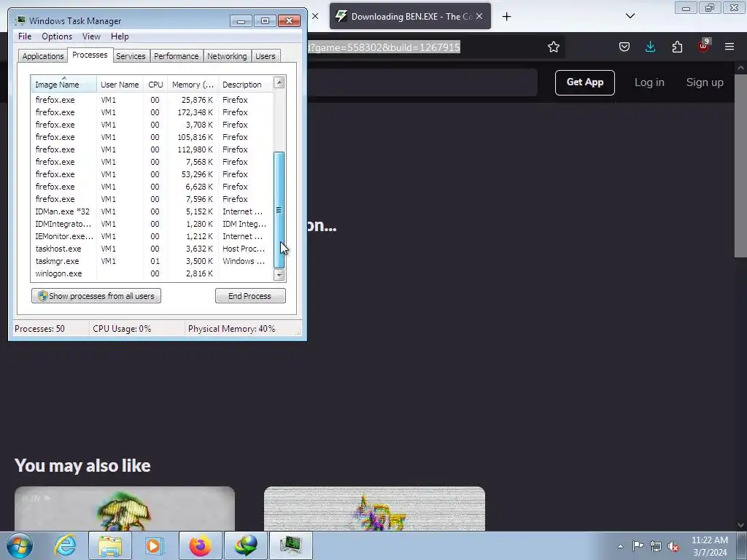This screenshot has height=560, width=747.
Task: Open uBlock Origin shield icon
Action: 704,46
